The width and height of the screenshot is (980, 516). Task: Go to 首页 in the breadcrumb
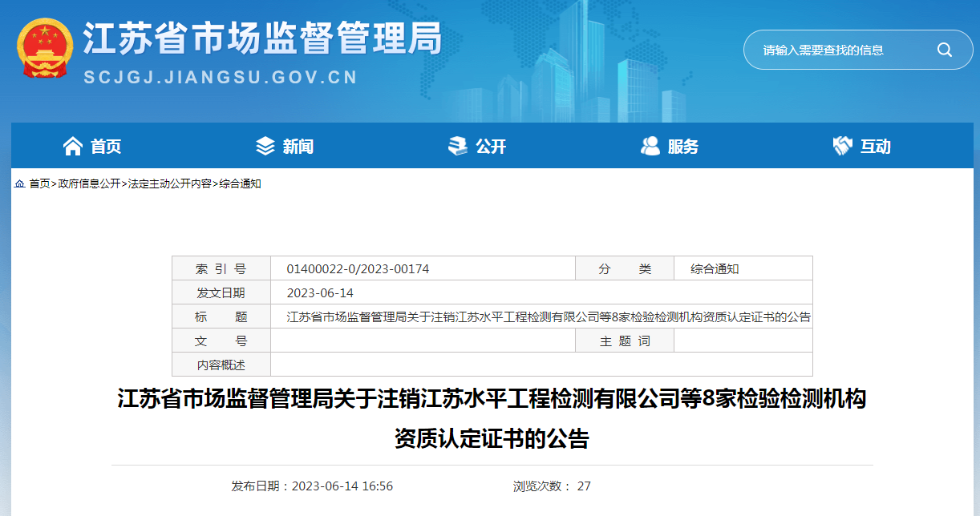39,183
